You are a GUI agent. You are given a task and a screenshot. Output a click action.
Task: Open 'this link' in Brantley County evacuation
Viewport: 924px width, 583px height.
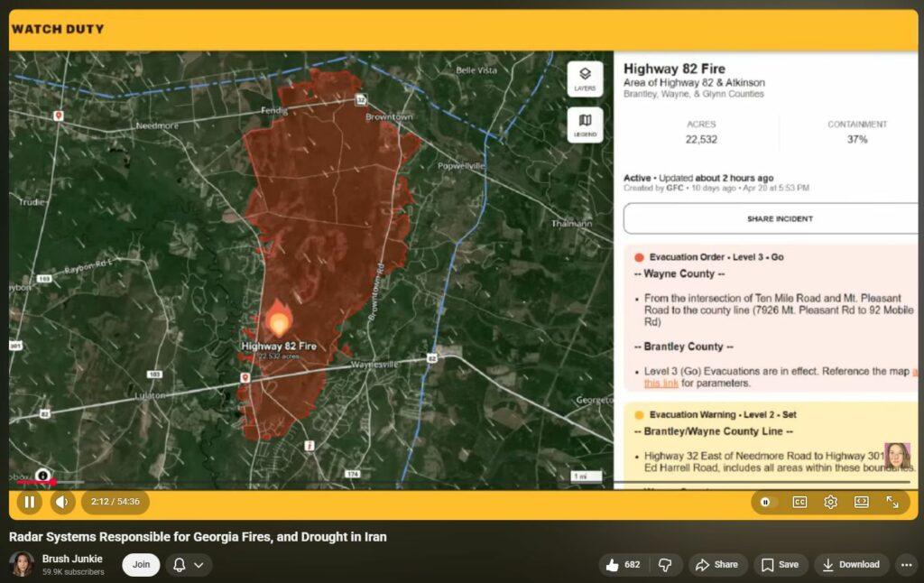pos(661,384)
